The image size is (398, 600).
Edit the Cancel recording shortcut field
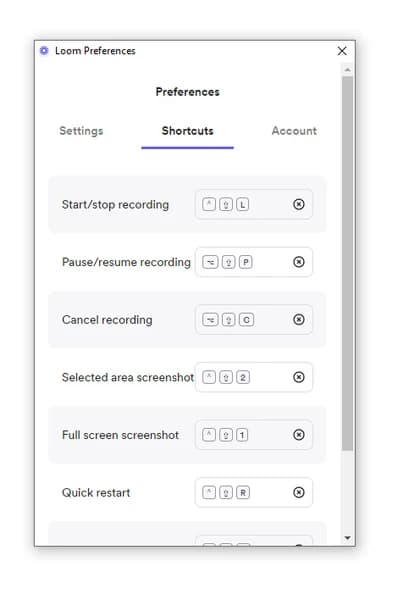coord(254,320)
